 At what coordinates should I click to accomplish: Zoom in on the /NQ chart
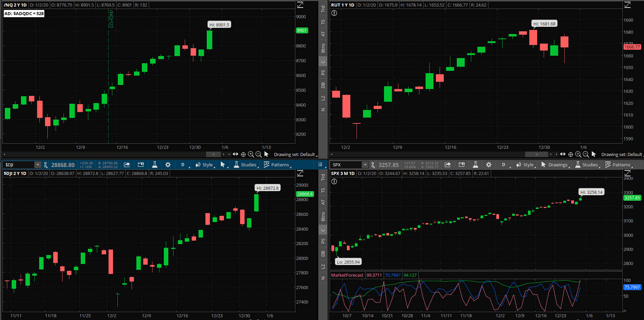(x=251, y=154)
